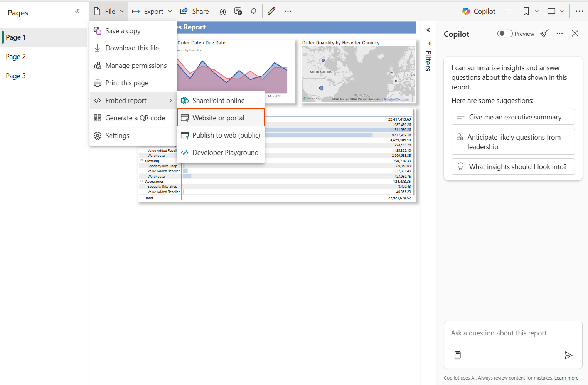Open the prompt guide book icon

[x=458, y=355]
